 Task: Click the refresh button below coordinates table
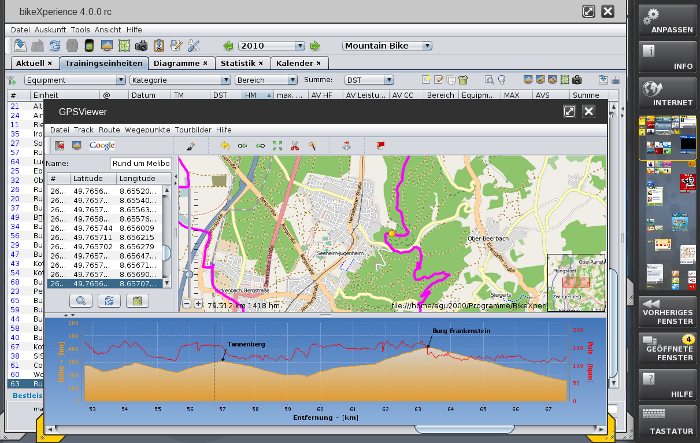coord(109,301)
